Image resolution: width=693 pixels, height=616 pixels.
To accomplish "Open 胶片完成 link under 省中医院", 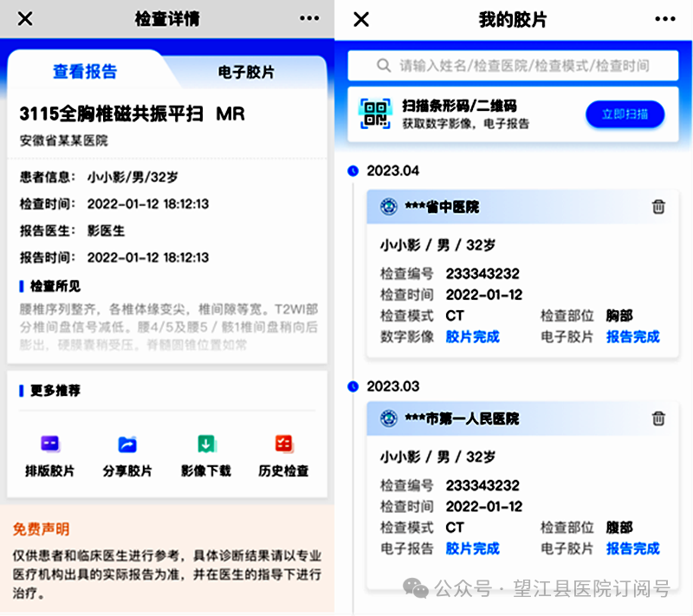I will coord(472,337).
